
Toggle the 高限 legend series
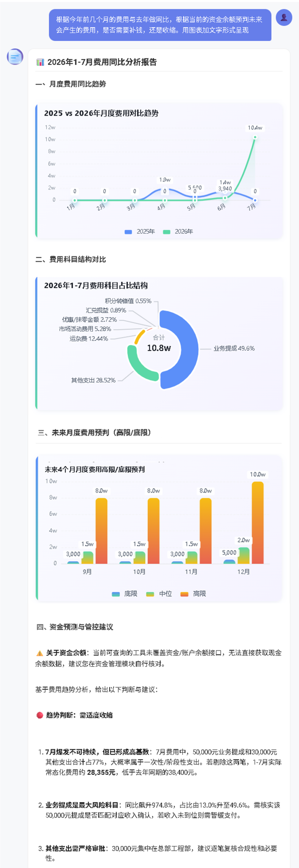pos(193,594)
